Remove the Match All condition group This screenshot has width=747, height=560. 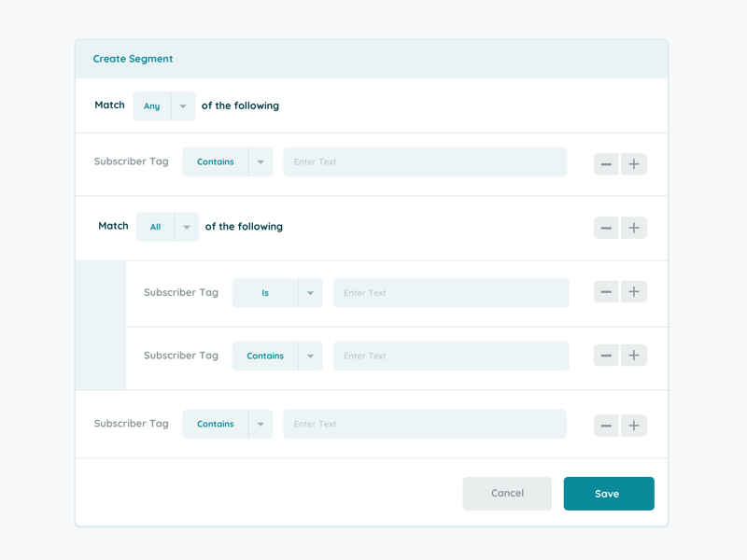click(606, 228)
